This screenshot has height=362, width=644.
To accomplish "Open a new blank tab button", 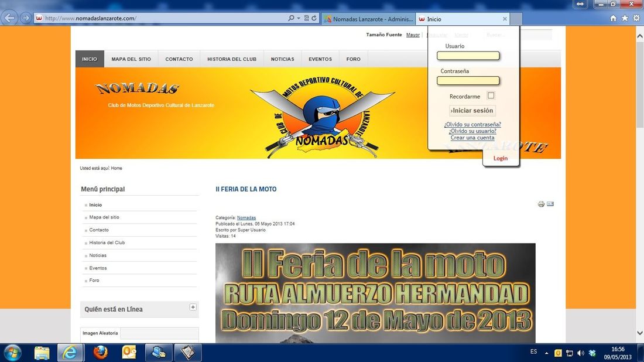I will click(x=516, y=19).
